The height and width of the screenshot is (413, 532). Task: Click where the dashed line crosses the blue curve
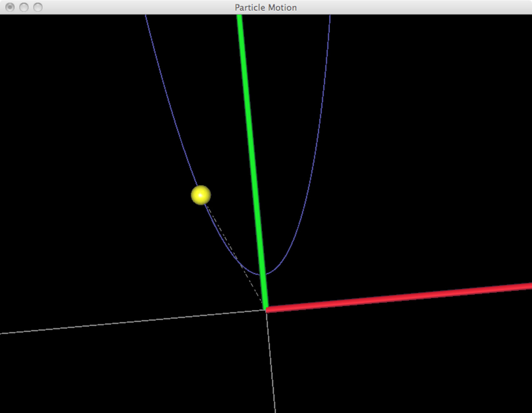point(241,266)
